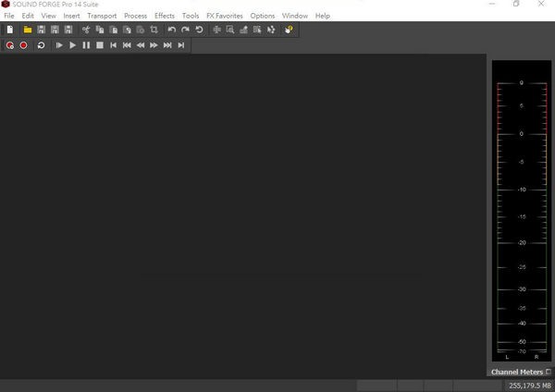
Task: Click the Plug-in Chainer icon
Action: 271,30
